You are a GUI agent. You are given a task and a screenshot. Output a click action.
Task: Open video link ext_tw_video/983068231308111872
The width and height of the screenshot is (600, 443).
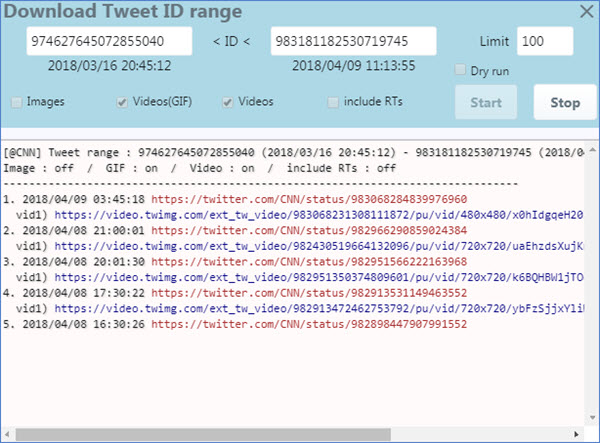[x=319, y=215]
